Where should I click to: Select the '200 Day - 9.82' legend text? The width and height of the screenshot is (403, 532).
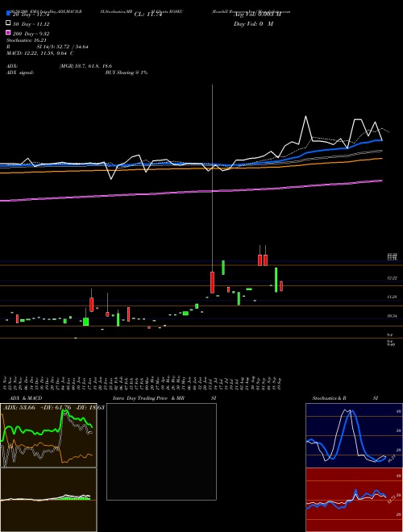(31, 34)
